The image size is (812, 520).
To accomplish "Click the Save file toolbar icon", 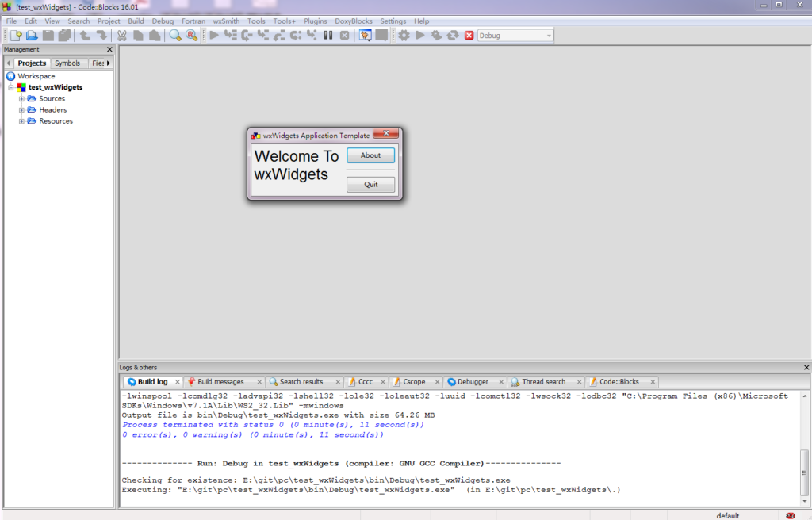I will [48, 35].
